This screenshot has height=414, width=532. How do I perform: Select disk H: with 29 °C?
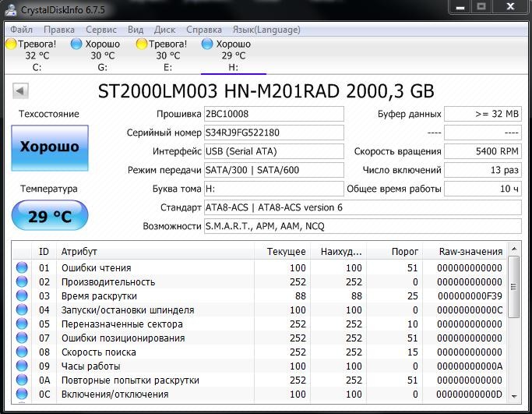[x=234, y=55]
